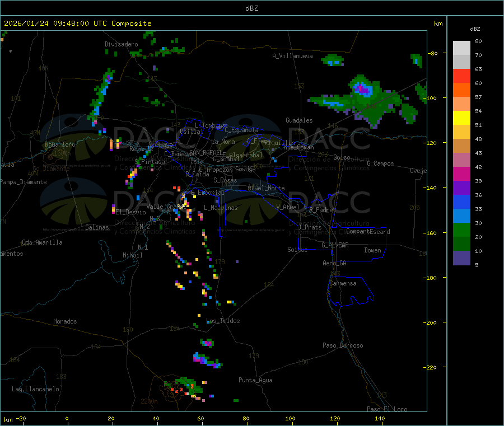Viewport: 504px width, 426px height.
Task: Click the 'Lag.Llancanelo' label
Action: click(35, 389)
